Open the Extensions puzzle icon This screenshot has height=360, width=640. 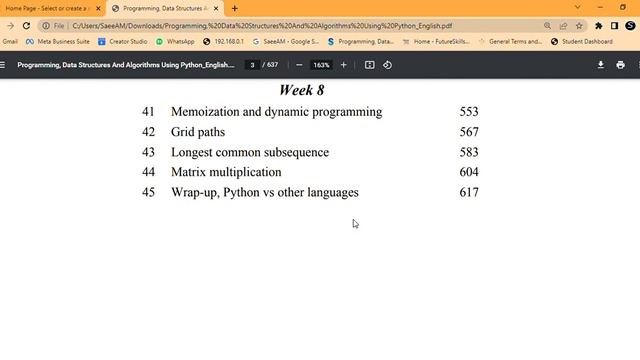click(599, 26)
